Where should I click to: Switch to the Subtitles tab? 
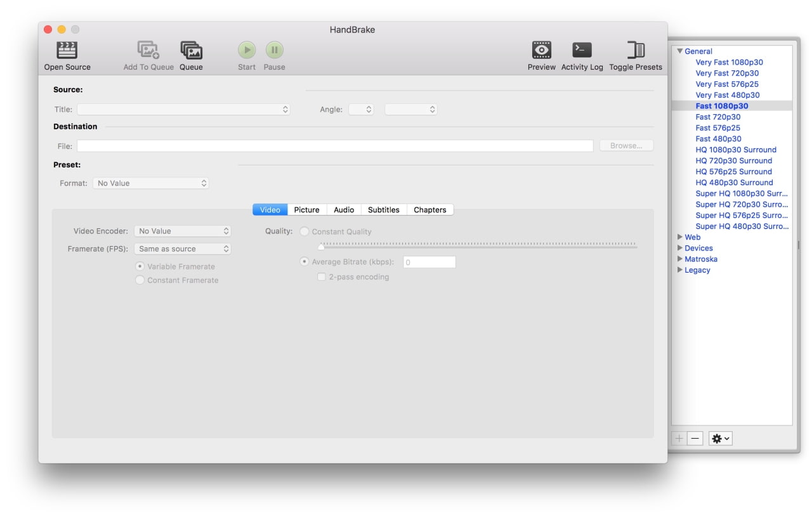coord(384,209)
